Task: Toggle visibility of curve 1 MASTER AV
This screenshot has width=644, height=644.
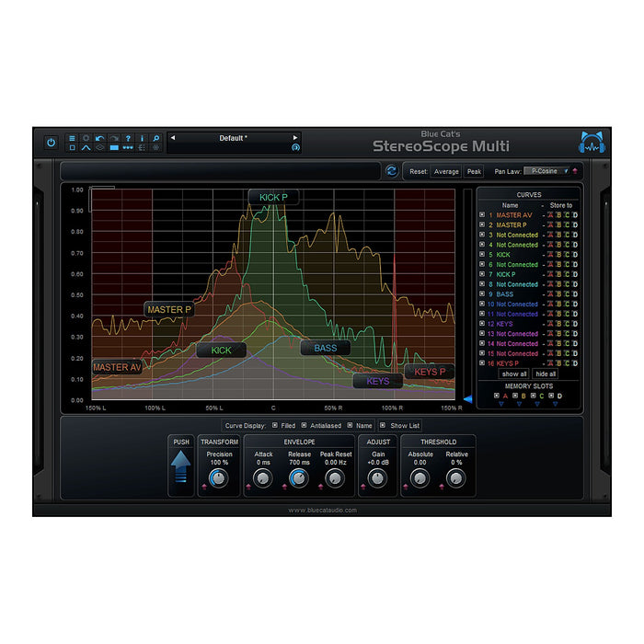Action: (482, 214)
